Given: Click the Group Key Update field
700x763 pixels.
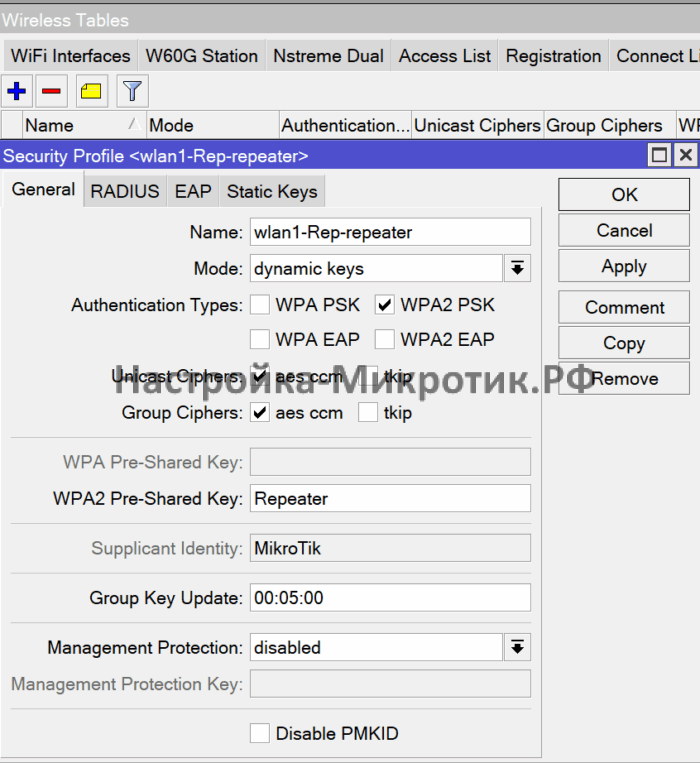Looking at the screenshot, I should pos(390,598).
